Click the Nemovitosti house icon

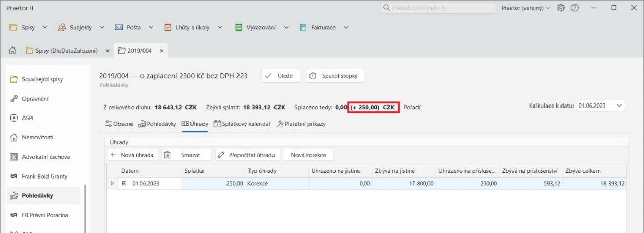14,137
